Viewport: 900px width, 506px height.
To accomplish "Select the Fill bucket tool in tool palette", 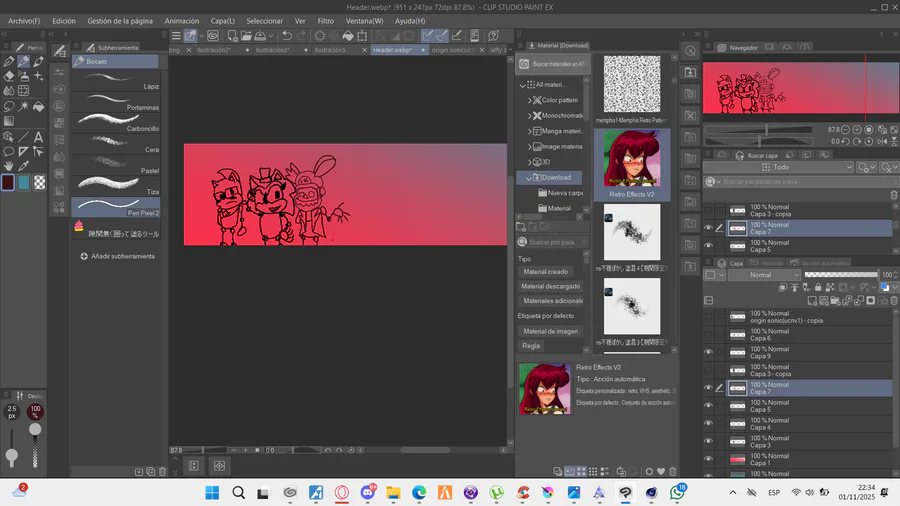I will tap(38, 106).
